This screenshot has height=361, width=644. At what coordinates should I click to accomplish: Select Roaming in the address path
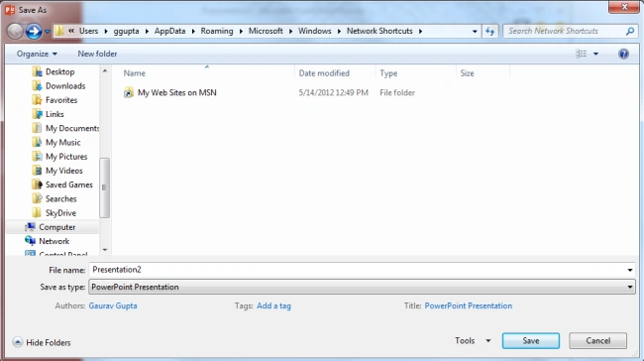pos(217,32)
